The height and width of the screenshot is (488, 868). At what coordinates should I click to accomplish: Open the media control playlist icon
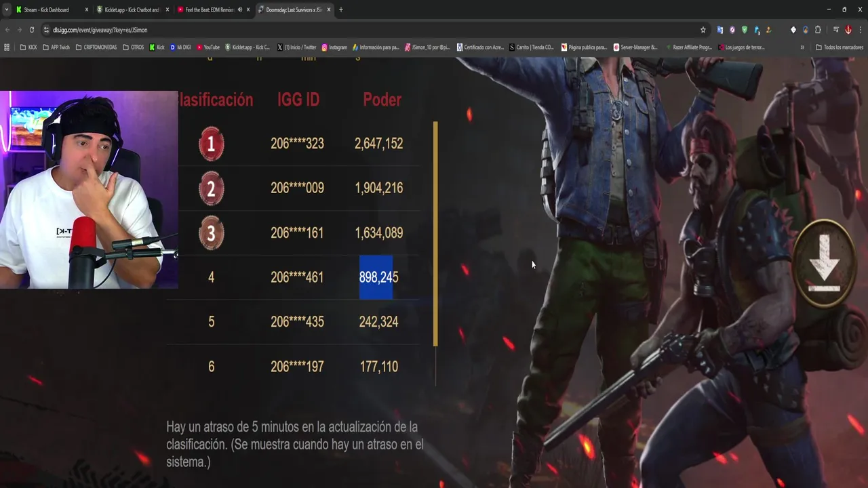836,30
